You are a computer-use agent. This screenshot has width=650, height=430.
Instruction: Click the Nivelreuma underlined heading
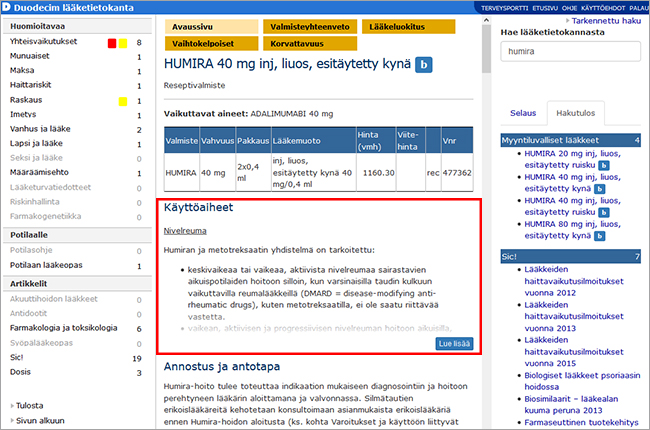(x=185, y=231)
